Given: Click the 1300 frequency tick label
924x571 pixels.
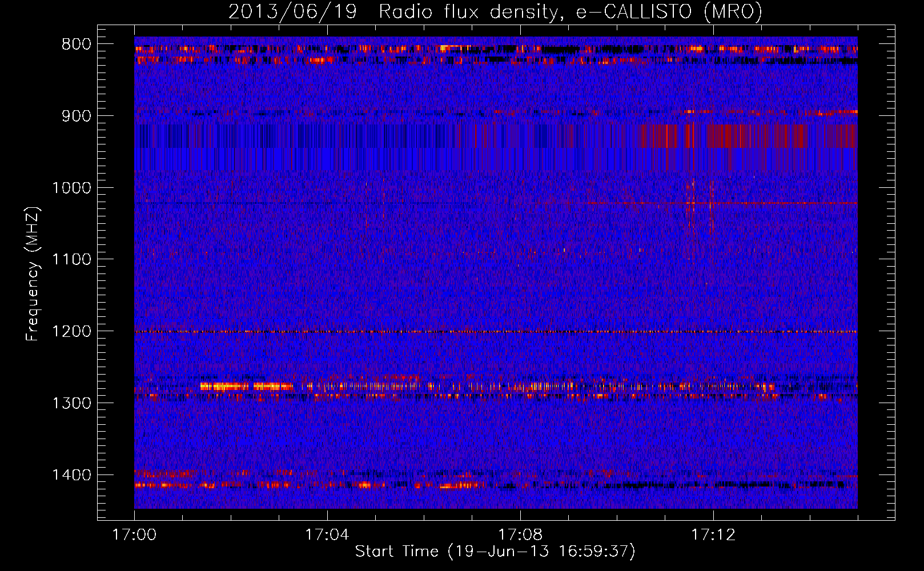Looking at the screenshot, I should pos(71,403).
